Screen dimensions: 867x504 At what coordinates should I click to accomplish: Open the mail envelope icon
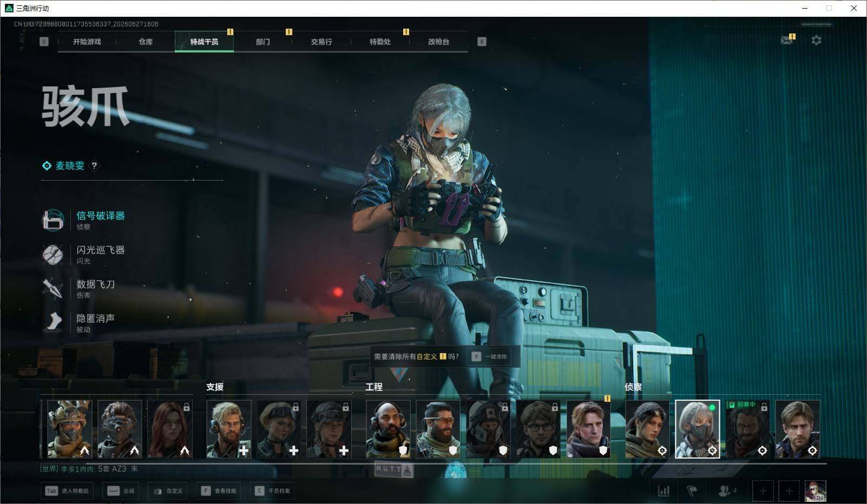pos(786,41)
